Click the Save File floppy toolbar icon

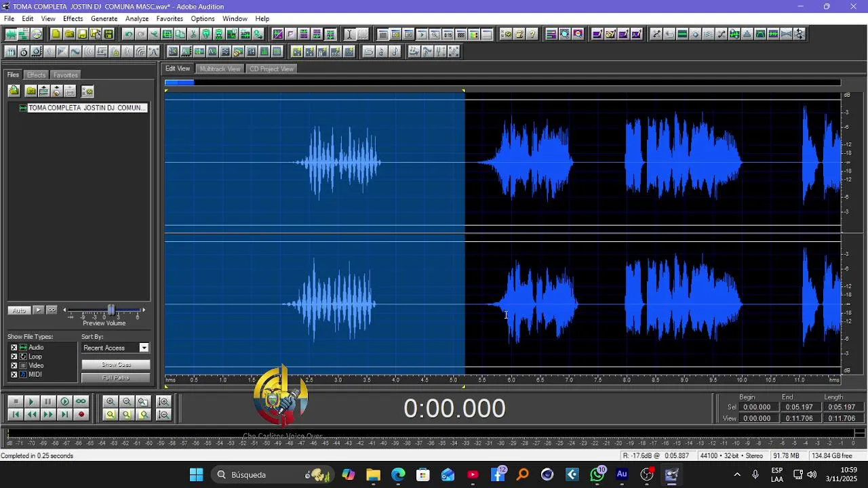tap(82, 34)
